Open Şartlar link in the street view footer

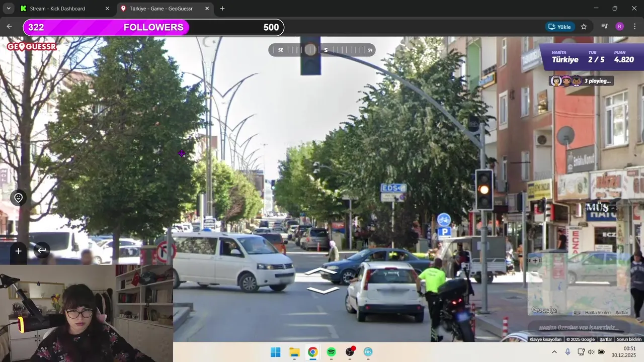tap(606, 339)
